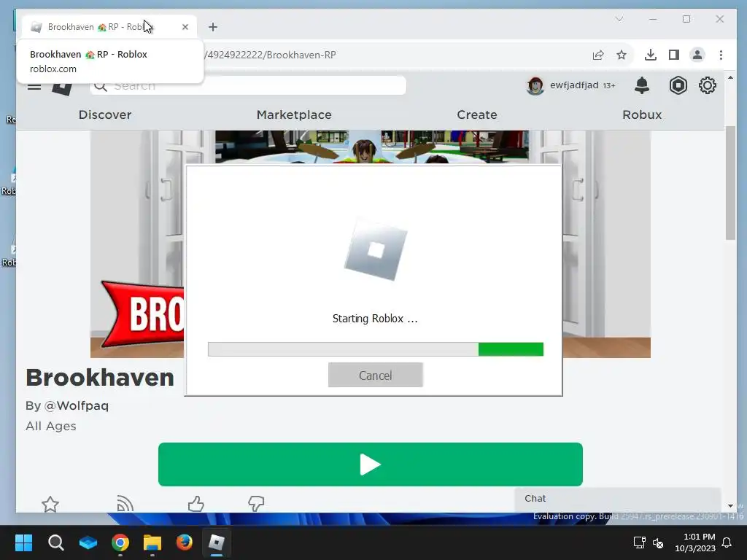Toggle Chrome side panel
The height and width of the screenshot is (560, 747).
(x=673, y=55)
